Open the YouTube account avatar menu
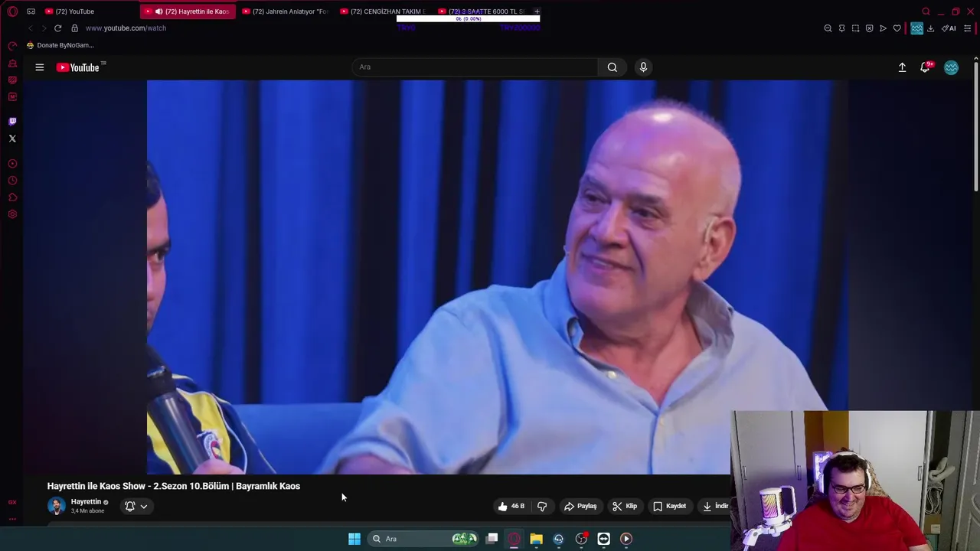The width and height of the screenshot is (980, 551). pos(951,67)
